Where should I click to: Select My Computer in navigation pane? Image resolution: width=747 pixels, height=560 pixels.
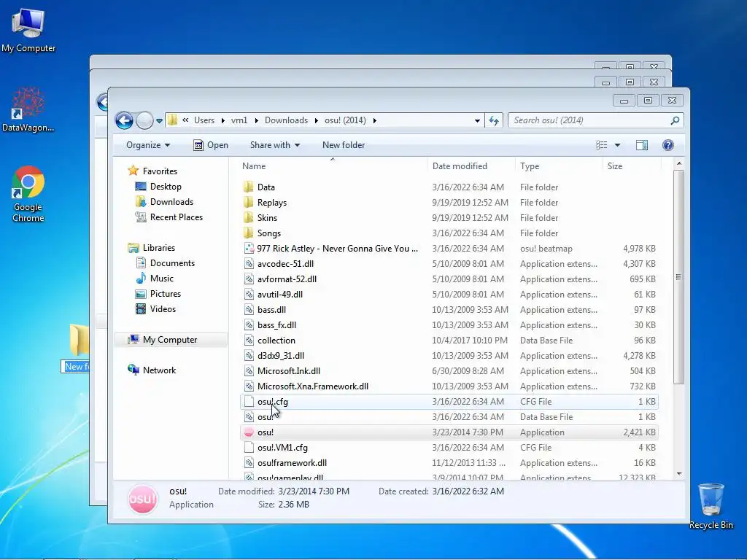169,340
